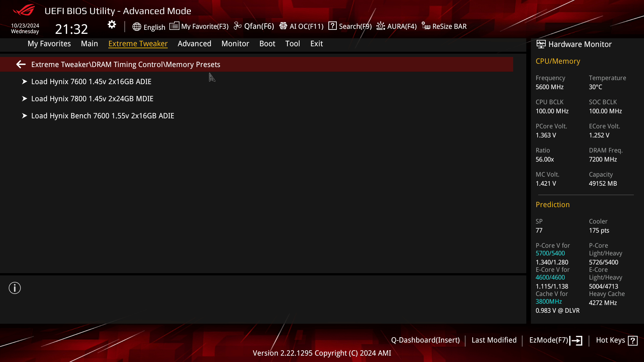Click the Last Modified button
The height and width of the screenshot is (362, 644).
pyautogui.click(x=494, y=340)
